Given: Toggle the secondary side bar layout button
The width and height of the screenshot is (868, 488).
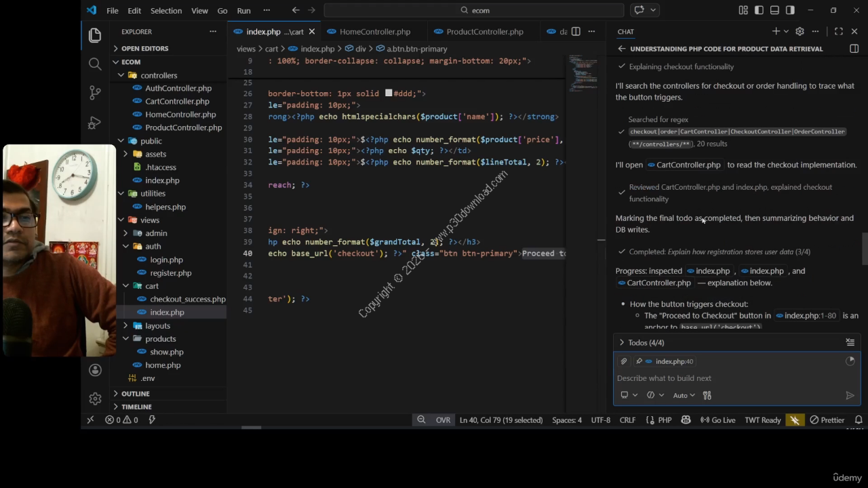Looking at the screenshot, I should 790,10.
